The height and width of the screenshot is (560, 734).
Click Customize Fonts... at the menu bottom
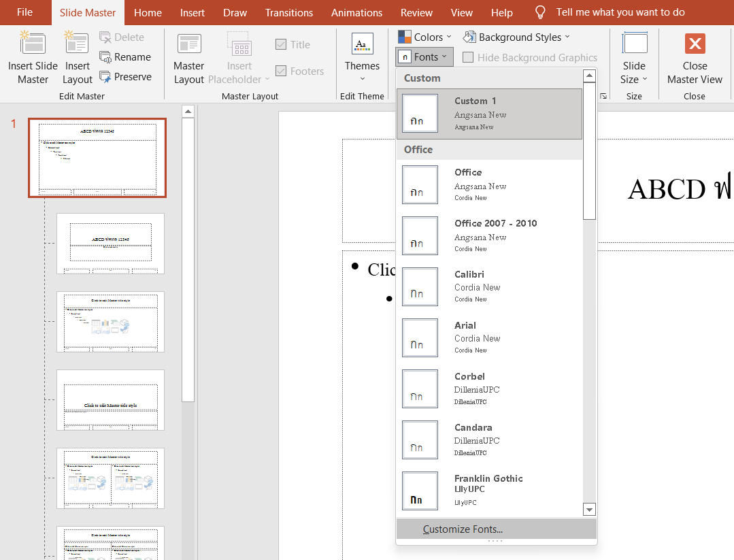[496, 529]
